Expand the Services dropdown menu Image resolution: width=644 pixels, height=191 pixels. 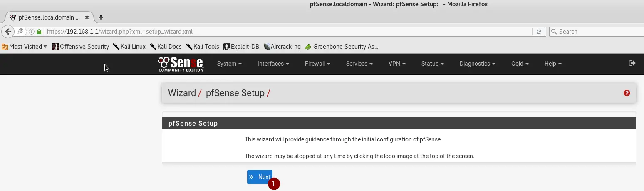click(359, 64)
